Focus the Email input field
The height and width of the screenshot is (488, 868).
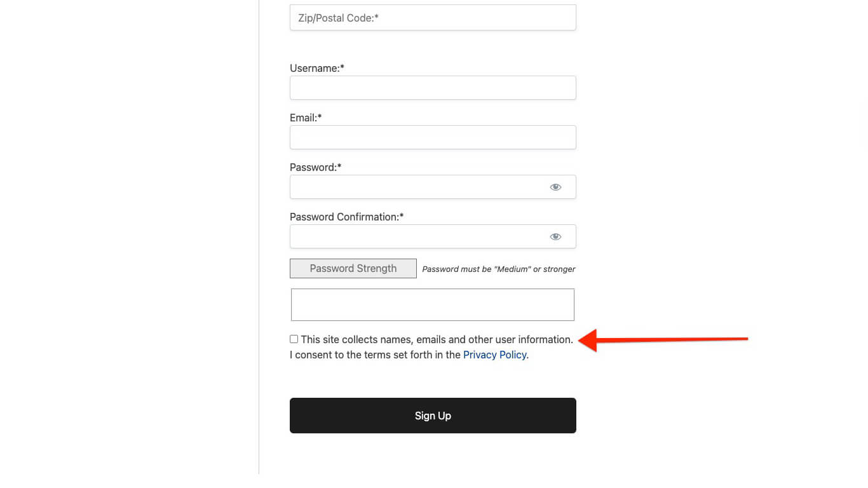[433, 137]
